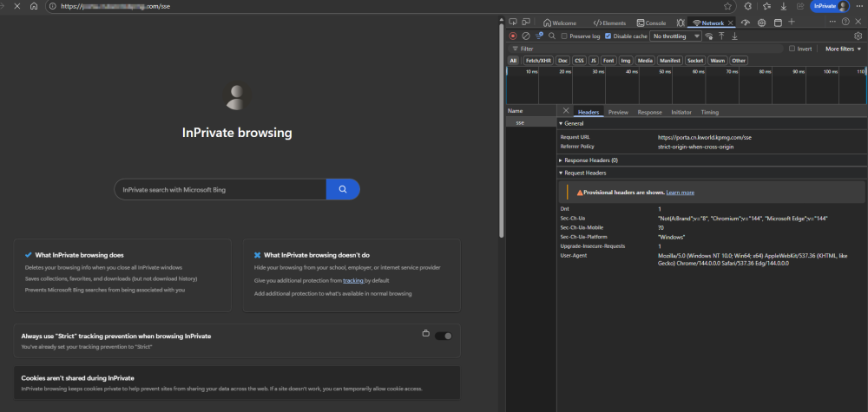Open the Console panel tab

pyautogui.click(x=651, y=23)
